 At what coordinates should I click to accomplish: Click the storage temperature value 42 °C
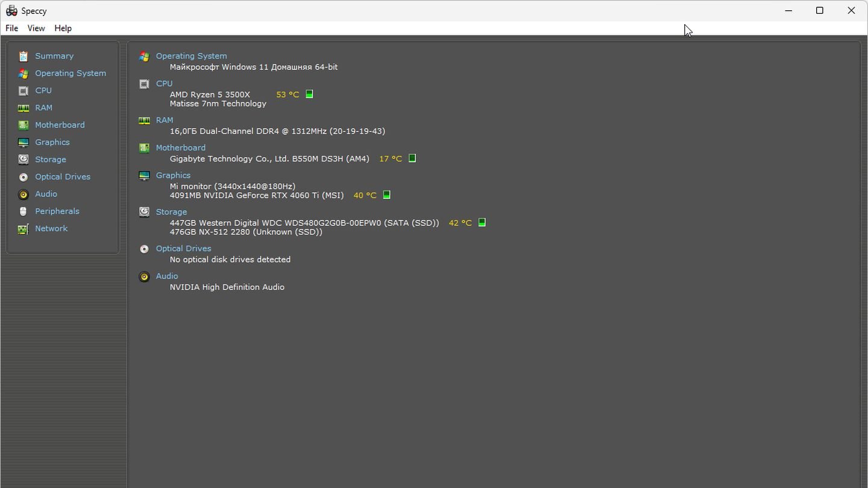coord(460,223)
